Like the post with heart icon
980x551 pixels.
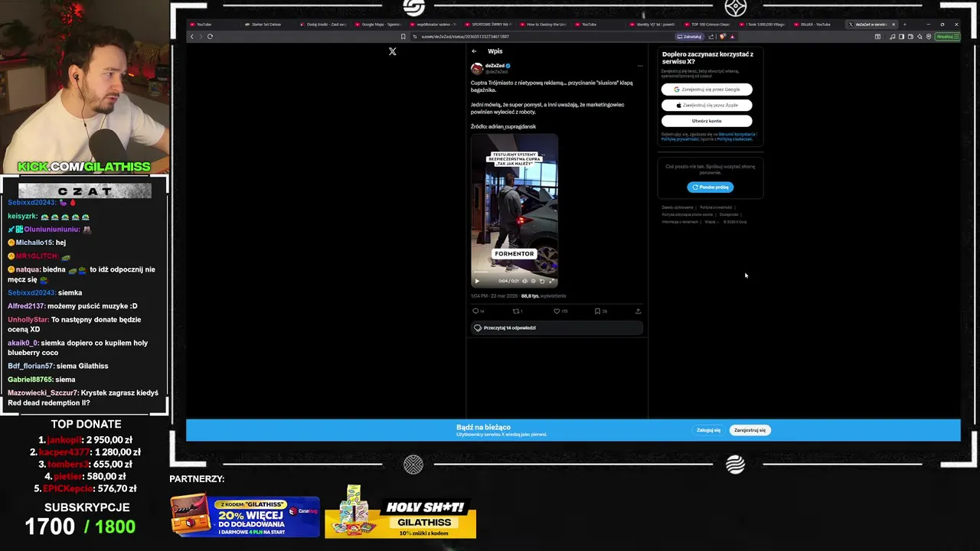click(x=557, y=311)
